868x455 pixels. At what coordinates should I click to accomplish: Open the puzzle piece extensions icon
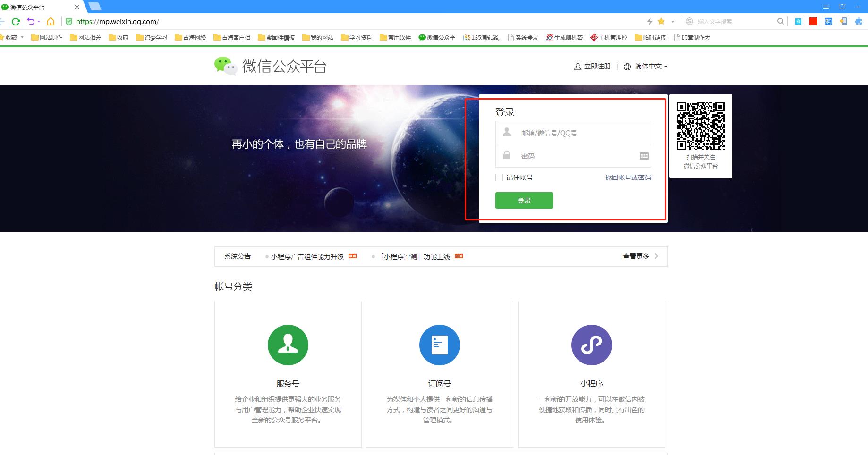[859, 21]
